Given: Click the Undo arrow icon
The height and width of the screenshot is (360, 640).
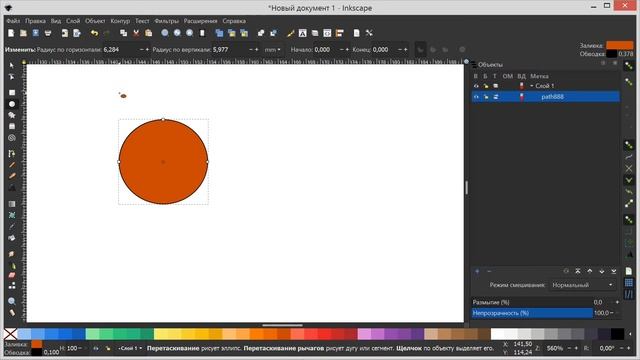Looking at the screenshot, I should point(94,33).
